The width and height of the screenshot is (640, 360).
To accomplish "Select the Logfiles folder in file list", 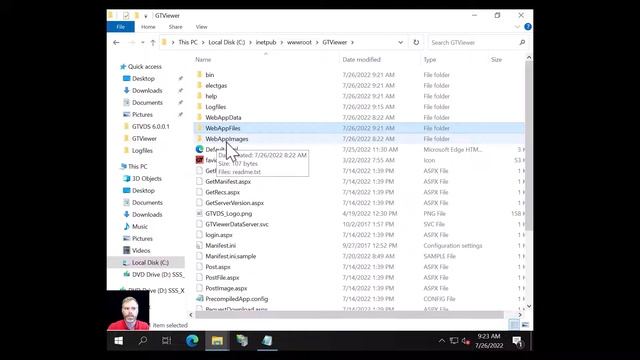I will click(x=216, y=107).
